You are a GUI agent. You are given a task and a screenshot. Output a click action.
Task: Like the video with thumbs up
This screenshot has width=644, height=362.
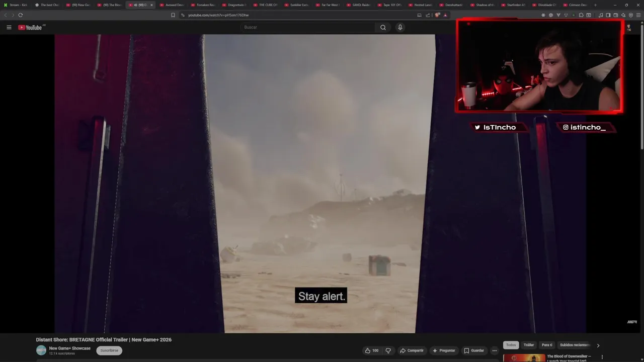372,350
